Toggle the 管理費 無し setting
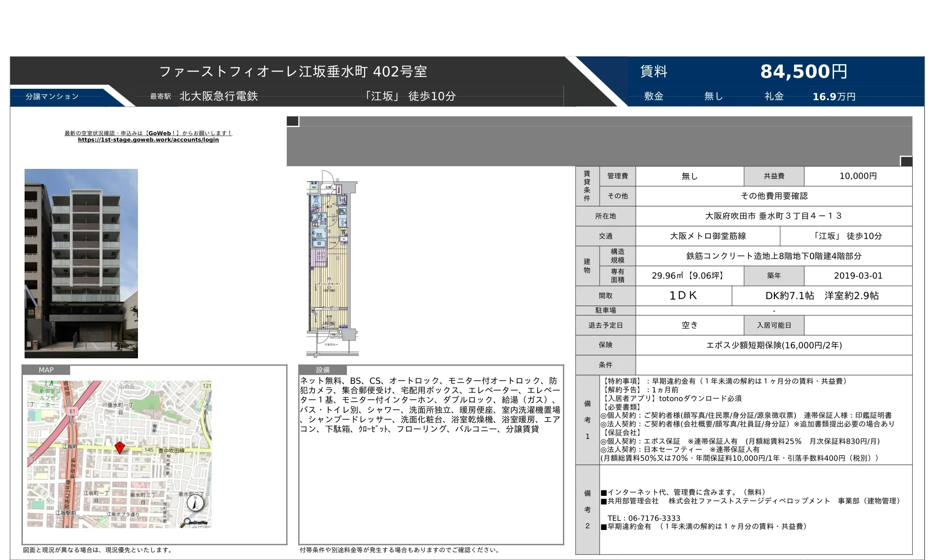 point(690,177)
